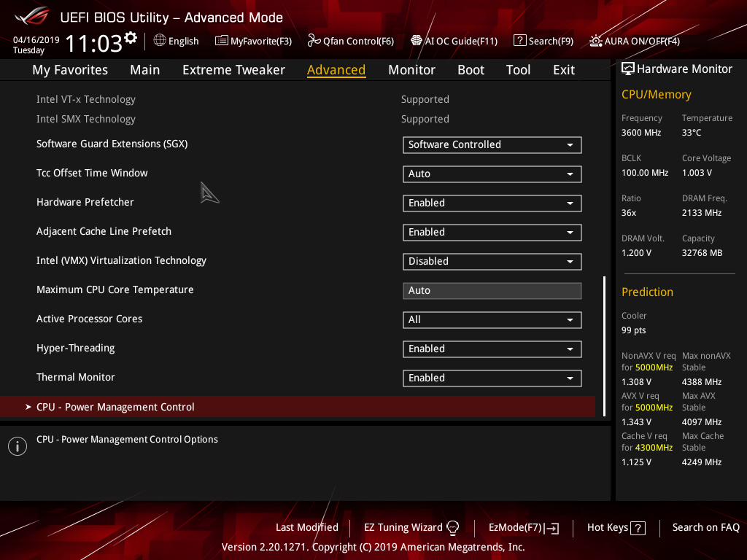Image resolution: width=747 pixels, height=560 pixels.
Task: Click the settings list scrollbar
Action: click(x=604, y=346)
